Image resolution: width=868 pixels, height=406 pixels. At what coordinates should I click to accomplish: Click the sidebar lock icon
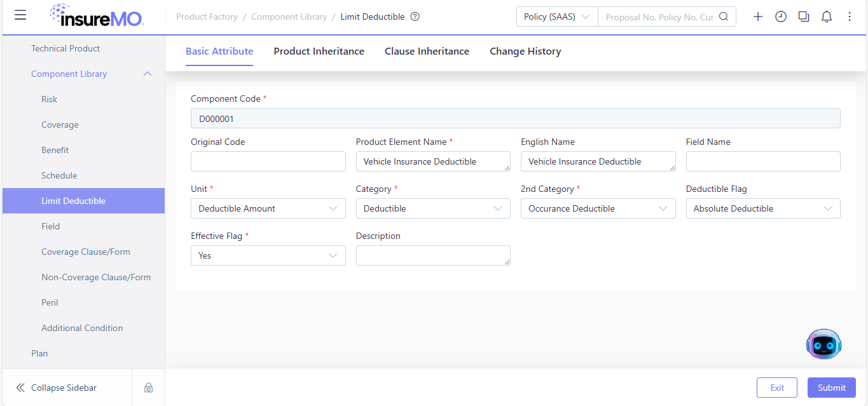pos(148,388)
